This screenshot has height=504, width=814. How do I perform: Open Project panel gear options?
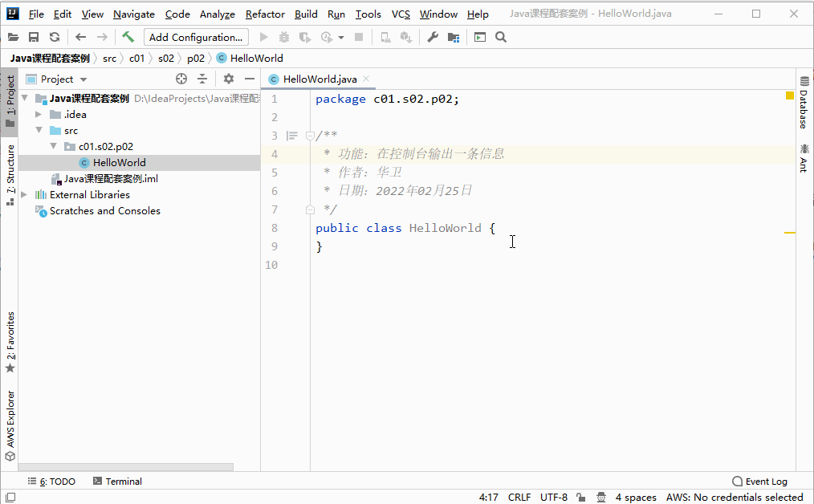229,79
